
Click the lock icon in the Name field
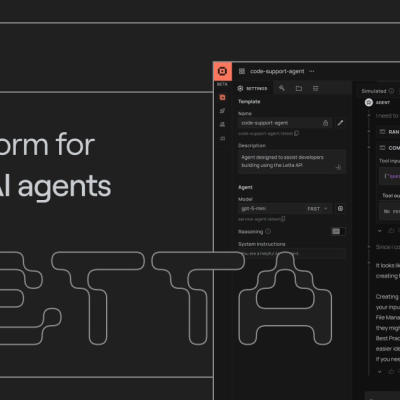click(325, 123)
